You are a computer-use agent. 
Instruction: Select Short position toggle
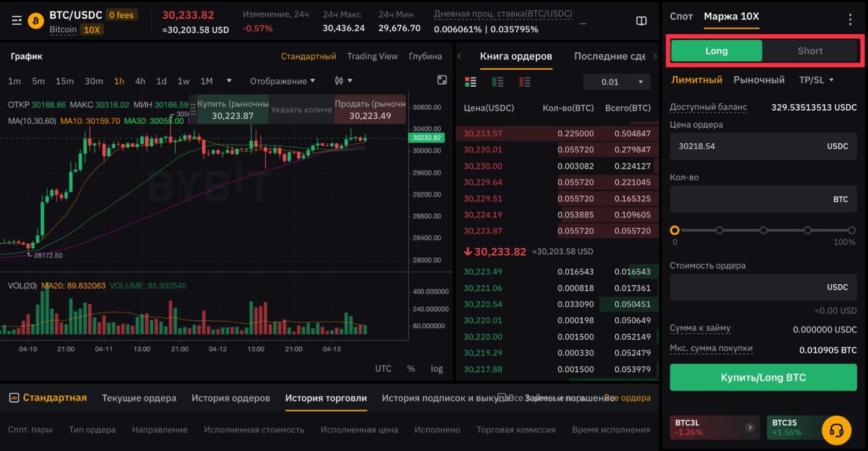tap(810, 51)
